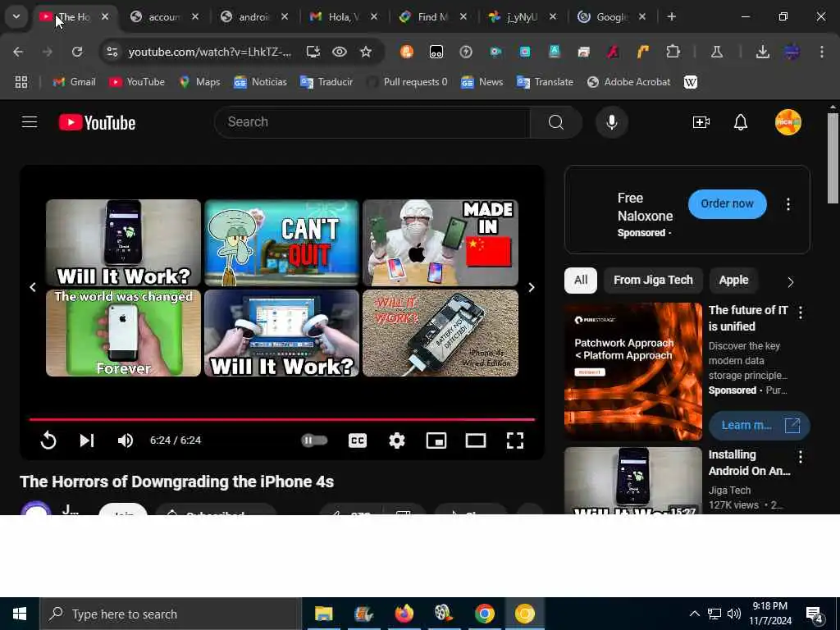Select the From Jiga Tech chip

(x=653, y=281)
